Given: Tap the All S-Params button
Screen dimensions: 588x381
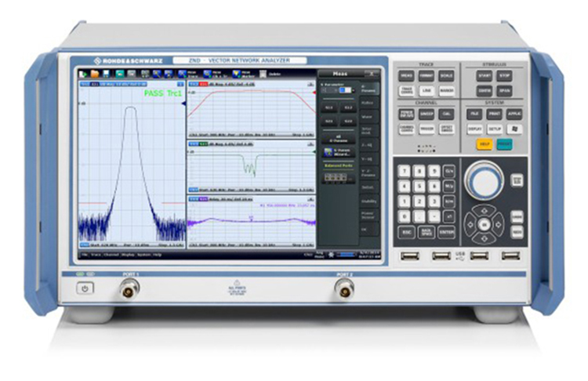Looking at the screenshot, I should coord(338,139).
